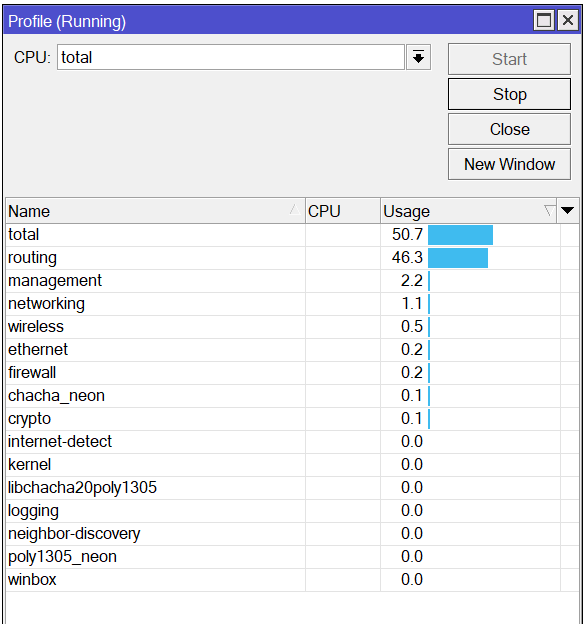This screenshot has width=583, height=624.
Task: Sort by the Usage column header
Action: tap(468, 211)
